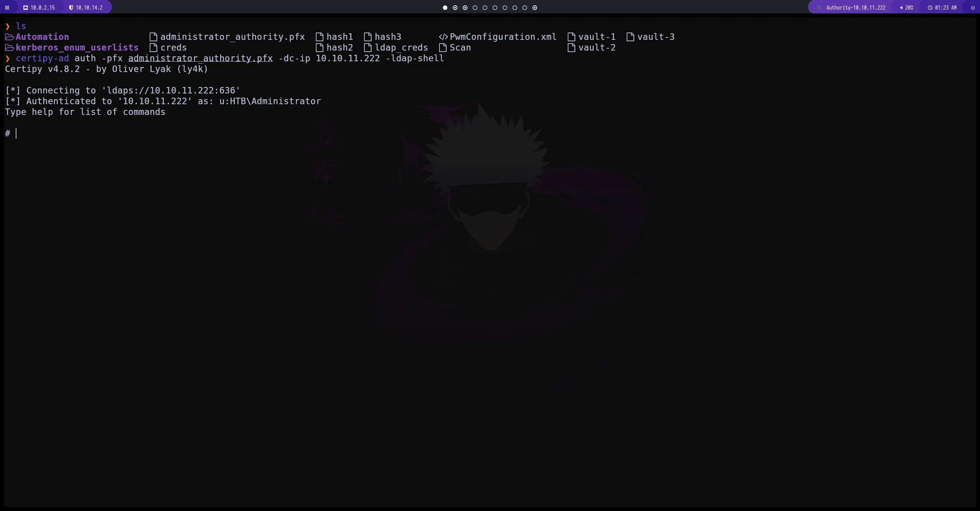Click the power button icon

coord(973,8)
